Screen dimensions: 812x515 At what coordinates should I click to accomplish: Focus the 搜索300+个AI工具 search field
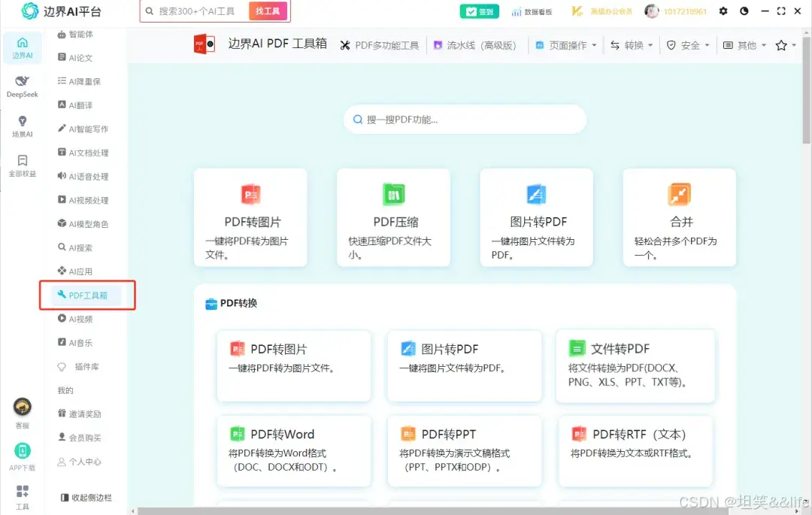point(197,11)
